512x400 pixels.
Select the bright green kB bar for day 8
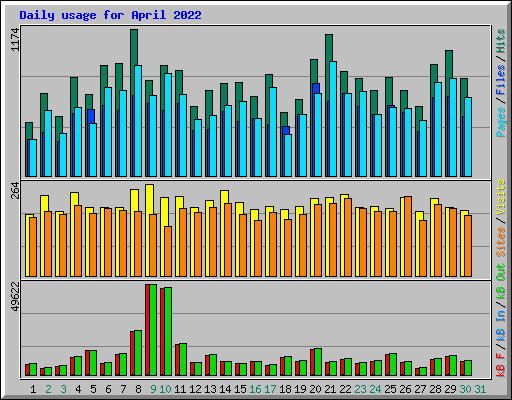pos(138,353)
